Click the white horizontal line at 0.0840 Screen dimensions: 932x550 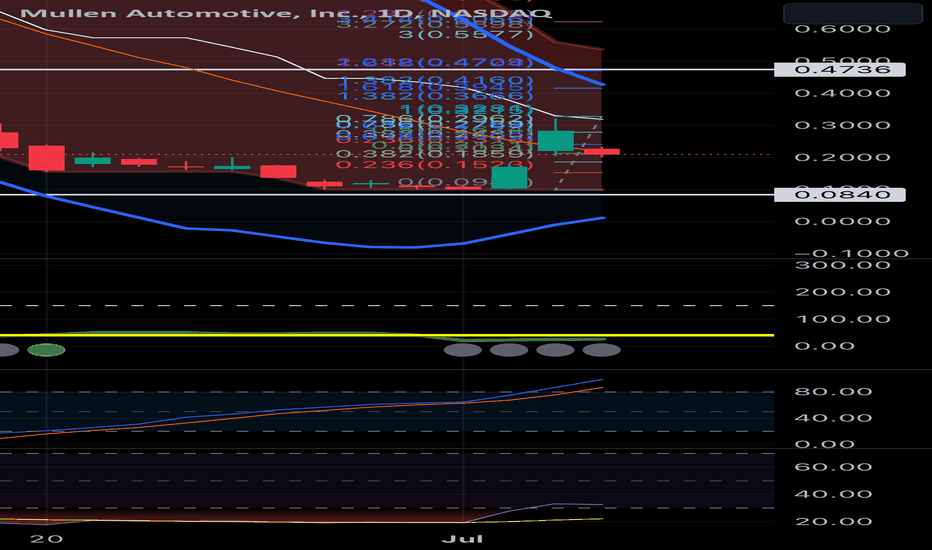386,194
